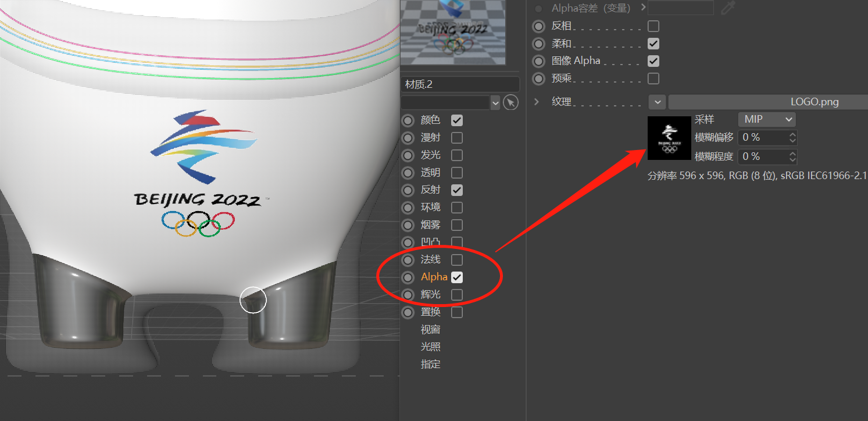The image size is (868, 421).
Task: Check the 反相 invert option
Action: tap(653, 26)
